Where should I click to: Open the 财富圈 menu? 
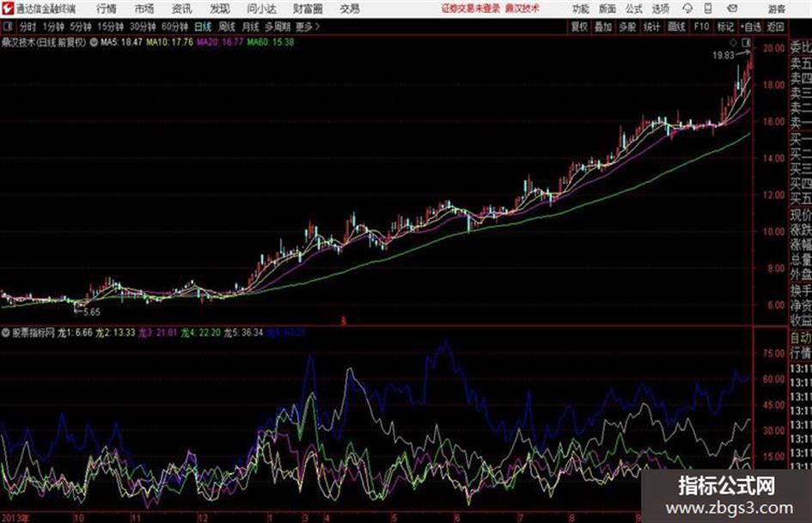[308, 9]
